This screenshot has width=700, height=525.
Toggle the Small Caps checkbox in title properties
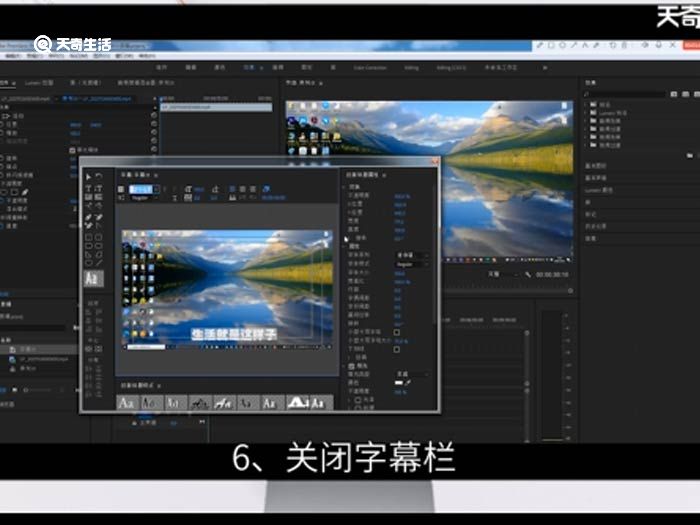coord(397,332)
